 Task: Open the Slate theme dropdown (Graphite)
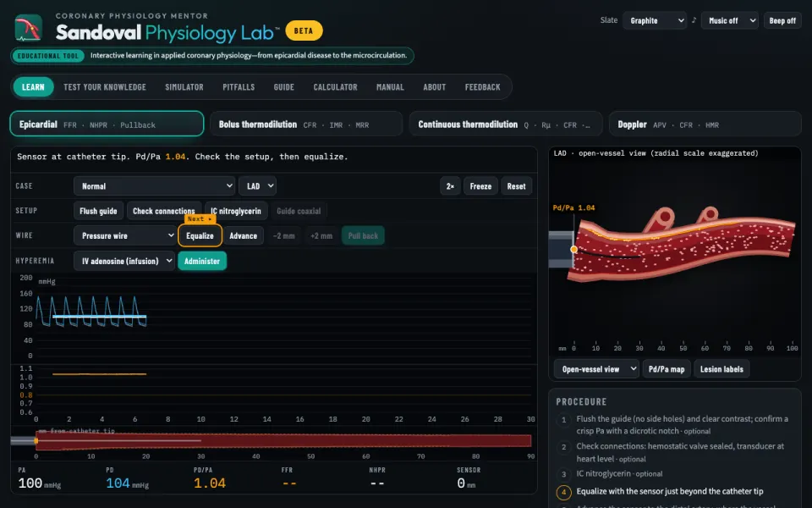pos(655,20)
